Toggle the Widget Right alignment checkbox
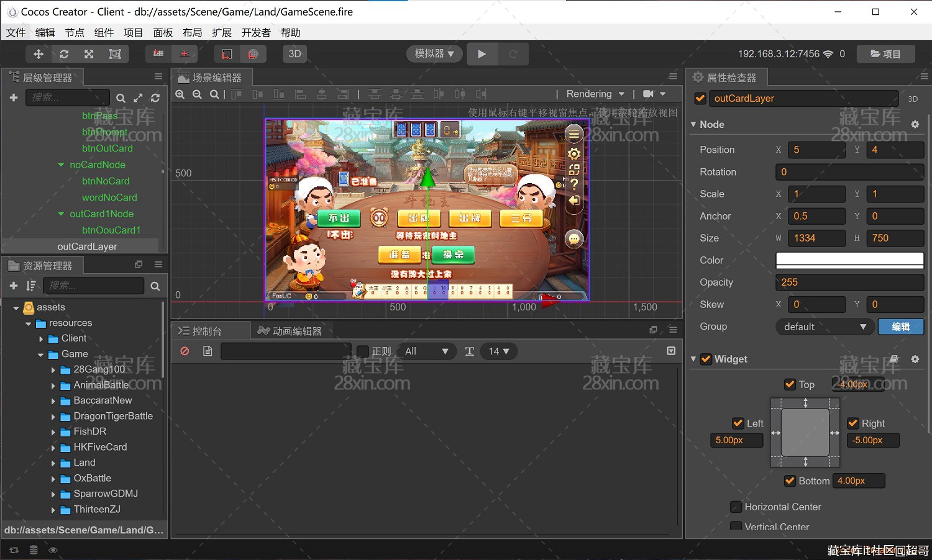This screenshot has height=560, width=932. point(853,423)
